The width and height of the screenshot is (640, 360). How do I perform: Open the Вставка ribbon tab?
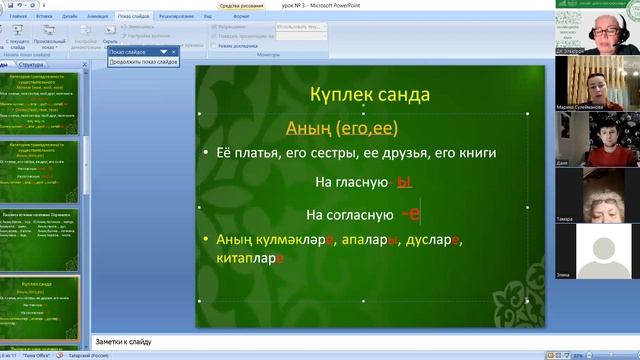[44, 16]
